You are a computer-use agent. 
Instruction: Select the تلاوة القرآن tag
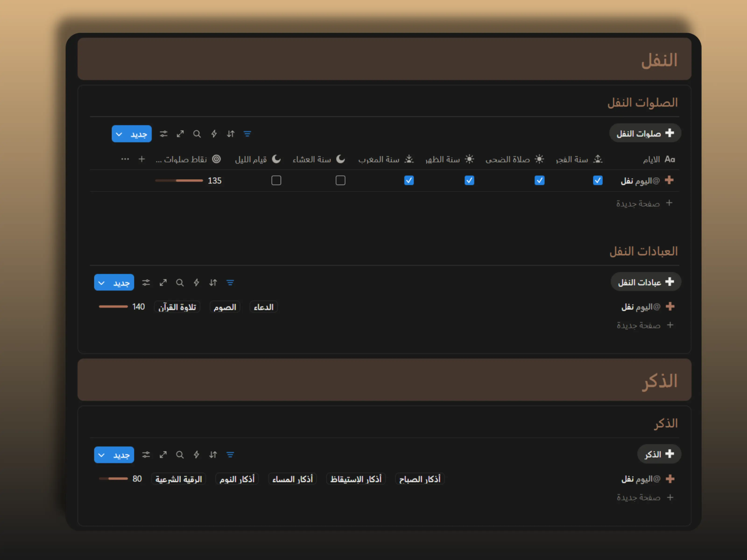(x=177, y=307)
